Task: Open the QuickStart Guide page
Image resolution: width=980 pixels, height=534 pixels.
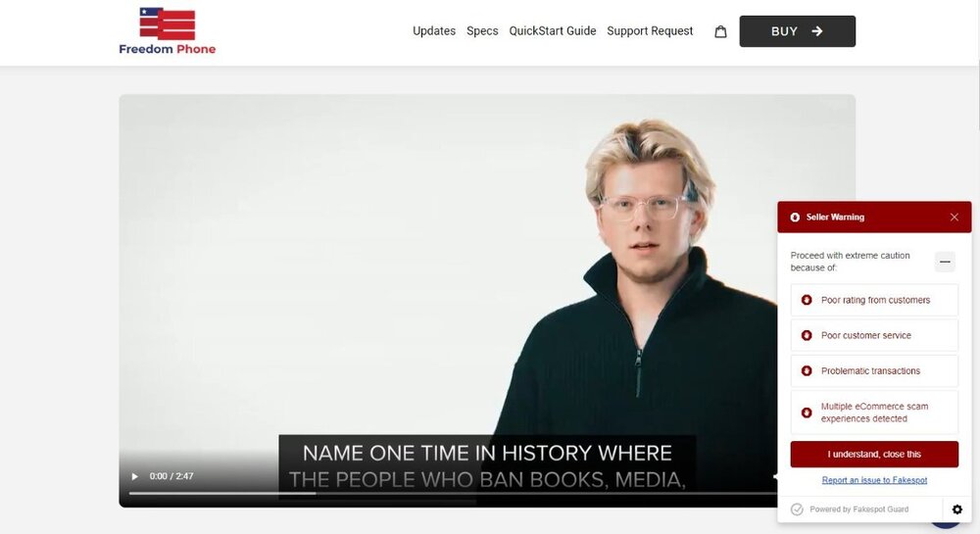Action: tap(553, 31)
